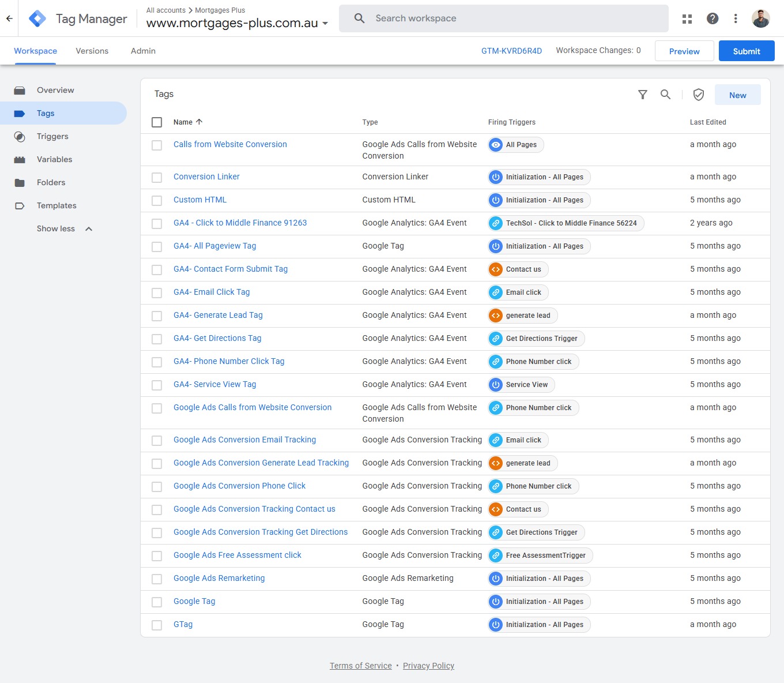Click the Folders icon in sidebar
784x683 pixels.
(20, 183)
